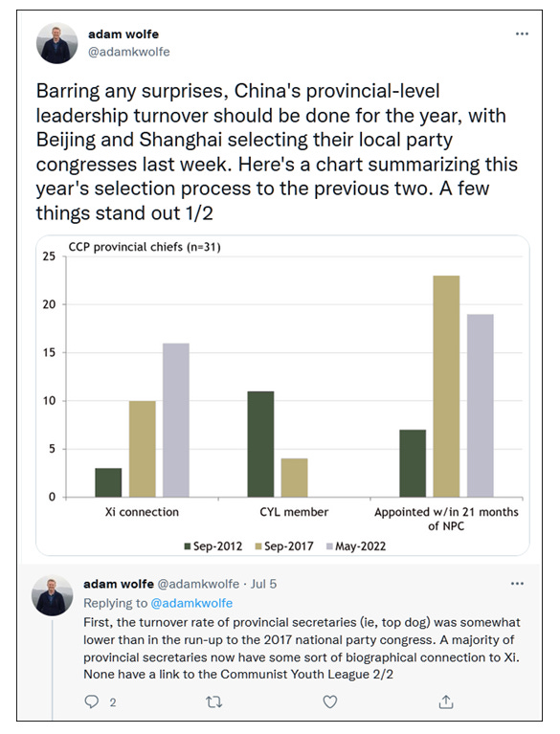Click the May-2022 legend swatch
The height and width of the screenshot is (734, 560).
(329, 546)
